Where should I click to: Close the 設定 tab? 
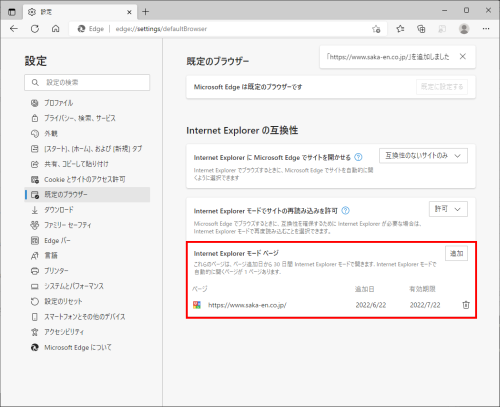click(x=129, y=12)
